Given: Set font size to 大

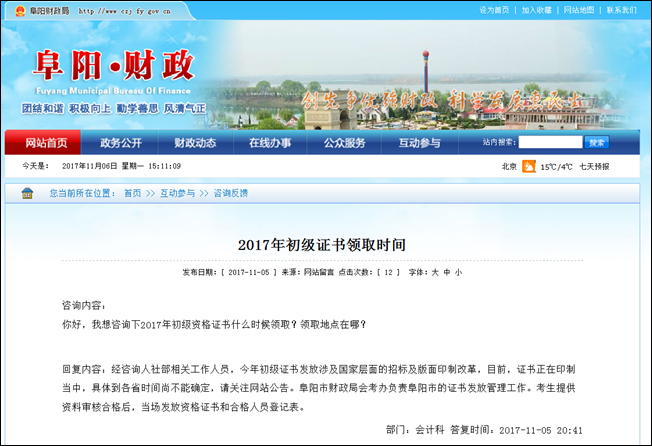Looking at the screenshot, I should (435, 272).
